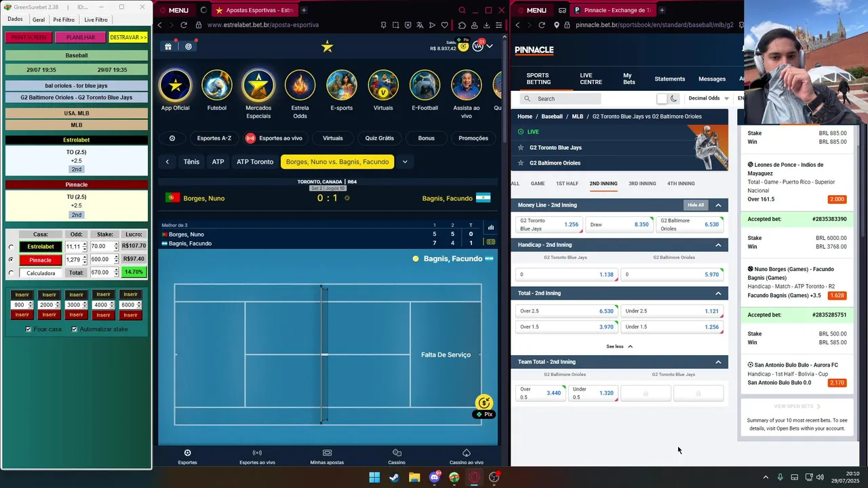Screen dimensions: 868x488
Task: Open the statistics bar chart icon in scoreboard
Action: pos(490,227)
